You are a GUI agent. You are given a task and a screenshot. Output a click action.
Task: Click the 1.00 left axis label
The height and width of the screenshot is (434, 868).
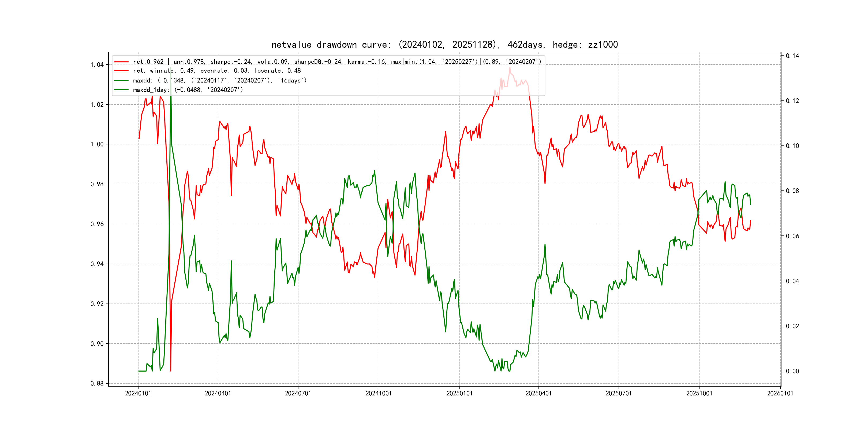(x=97, y=144)
